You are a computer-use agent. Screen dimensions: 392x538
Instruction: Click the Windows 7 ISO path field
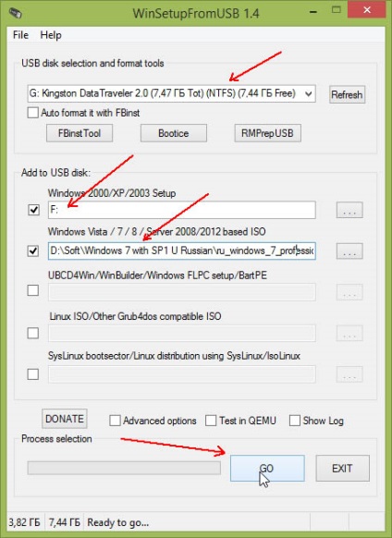coord(182,251)
